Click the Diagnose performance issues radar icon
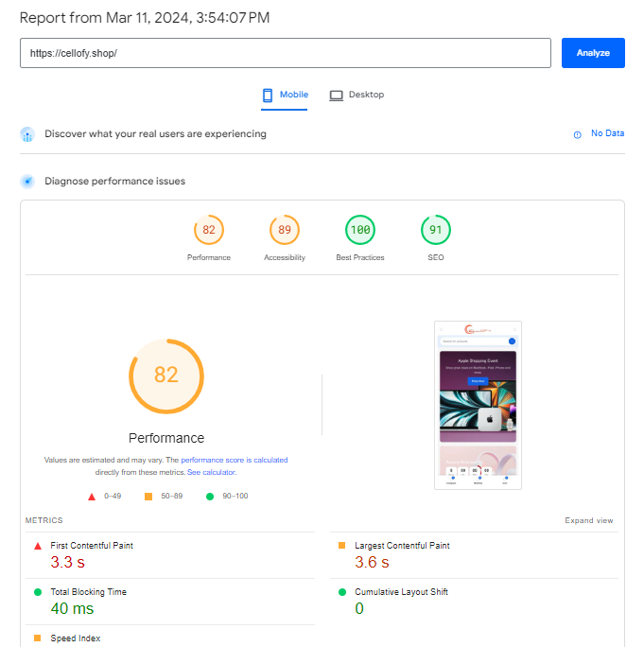The image size is (644, 647). pyautogui.click(x=27, y=182)
